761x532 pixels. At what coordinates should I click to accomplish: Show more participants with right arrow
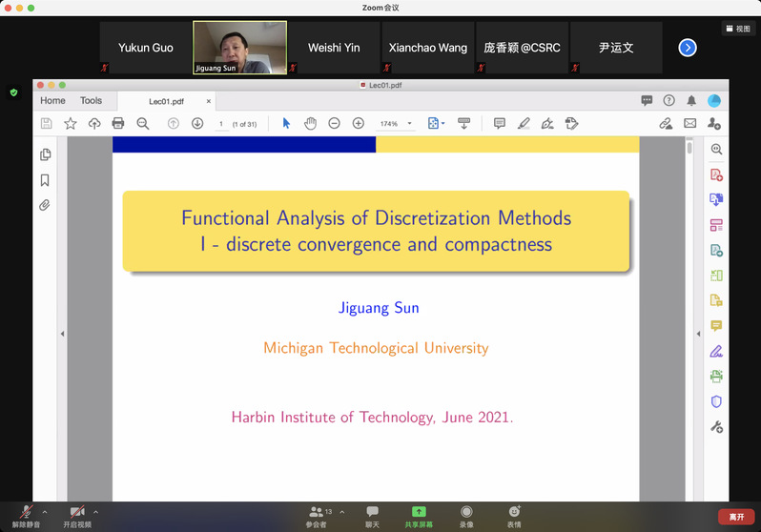coord(688,47)
